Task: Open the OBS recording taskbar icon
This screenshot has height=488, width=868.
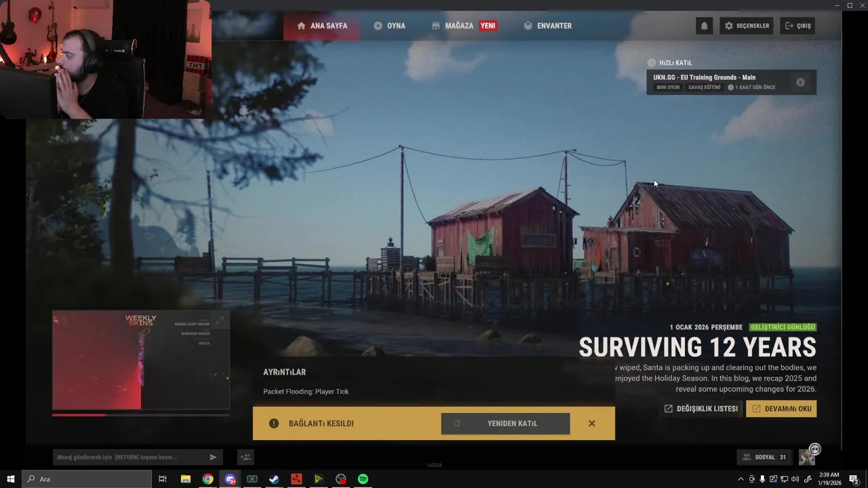Action: coord(340,479)
